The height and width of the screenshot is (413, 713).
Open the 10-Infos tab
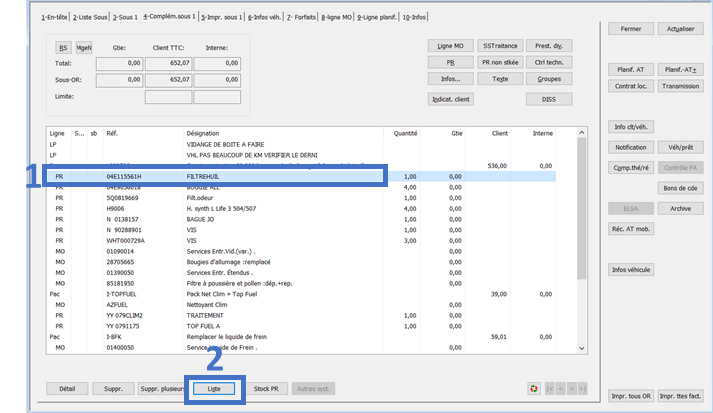click(414, 17)
